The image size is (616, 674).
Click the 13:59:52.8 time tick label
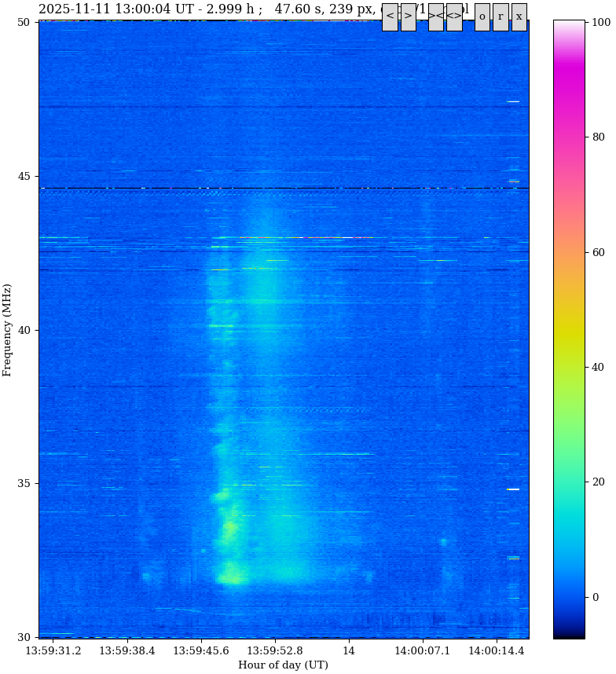(x=275, y=651)
